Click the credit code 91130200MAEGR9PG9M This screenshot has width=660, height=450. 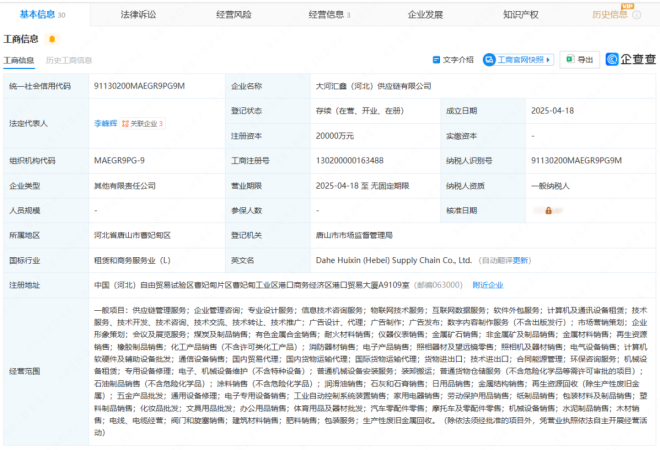tap(139, 86)
